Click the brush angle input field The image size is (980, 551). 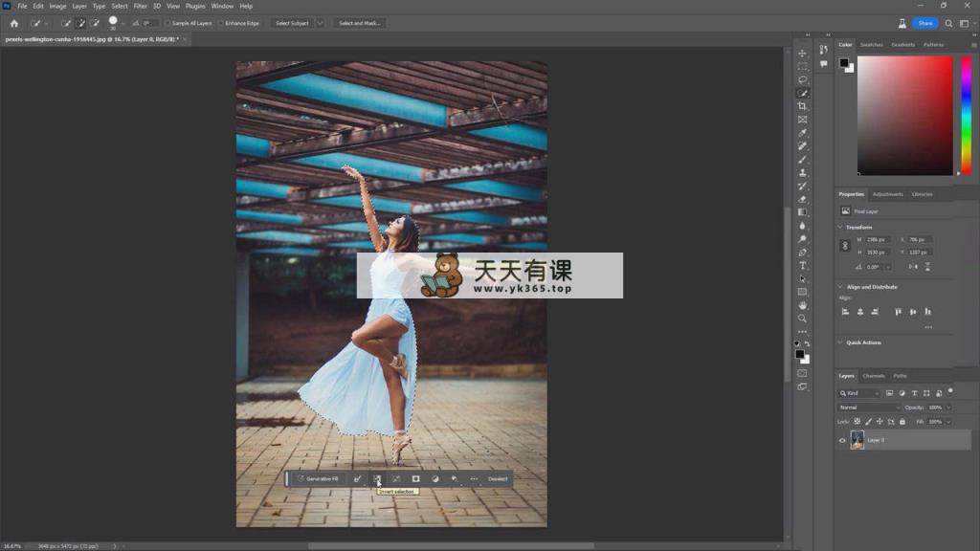tap(148, 23)
